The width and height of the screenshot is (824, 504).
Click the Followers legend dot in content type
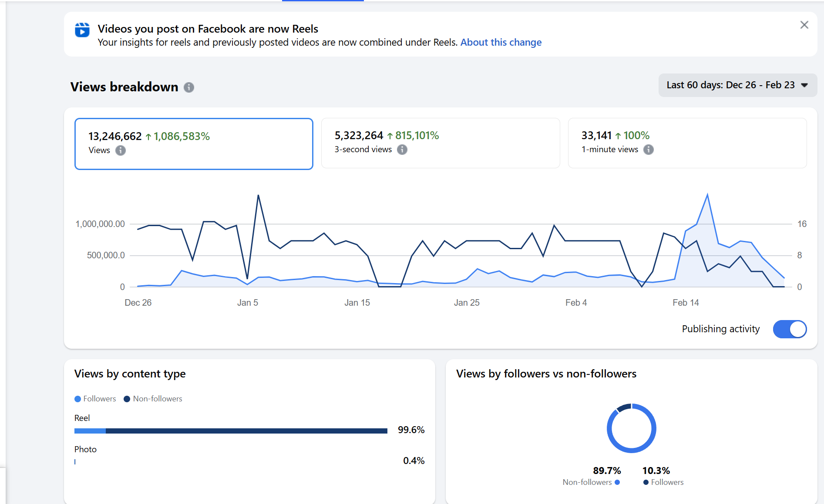click(78, 399)
